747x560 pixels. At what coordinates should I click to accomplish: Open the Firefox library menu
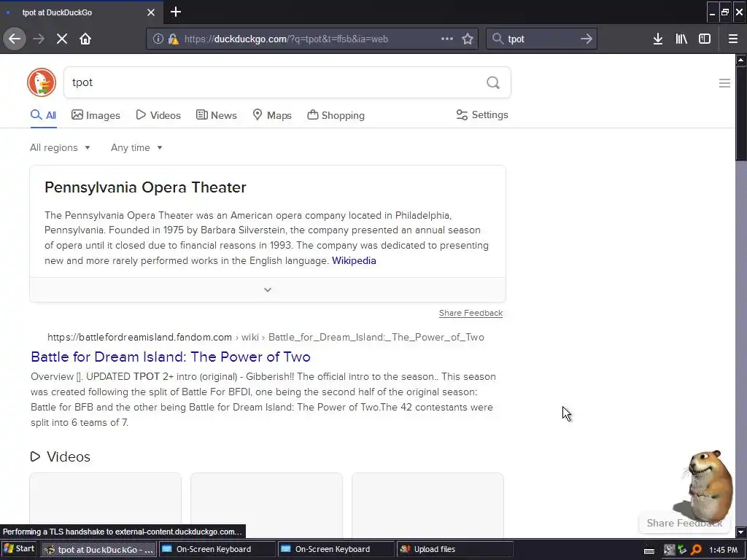point(681,39)
